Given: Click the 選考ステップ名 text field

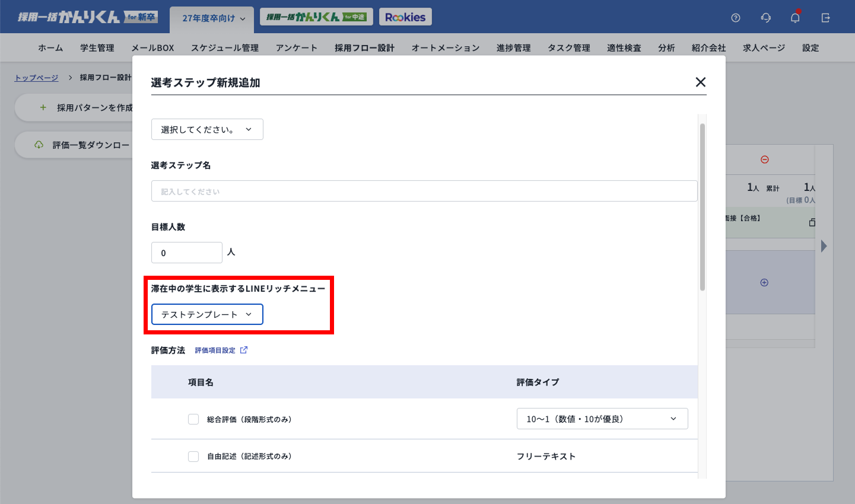Looking at the screenshot, I should coord(424,191).
